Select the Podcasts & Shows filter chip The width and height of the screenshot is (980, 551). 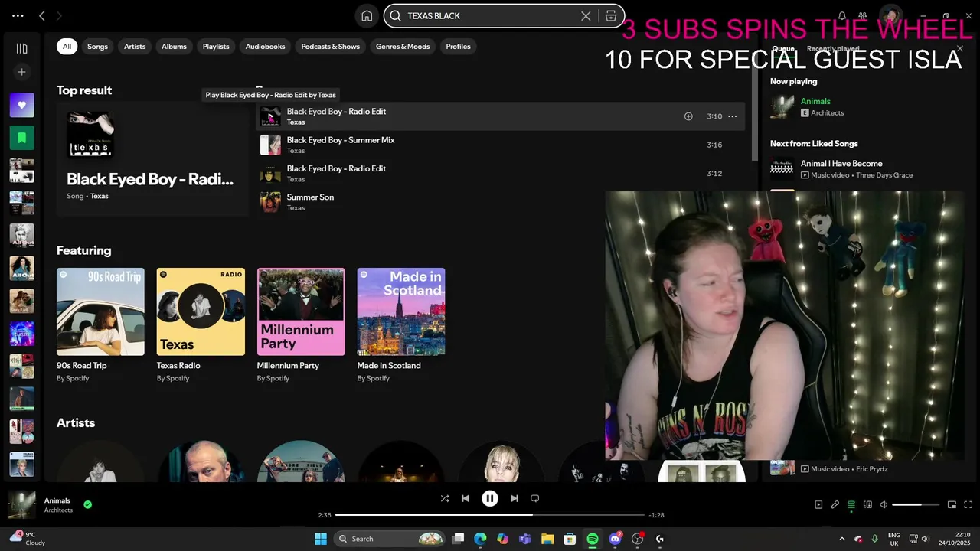[x=330, y=47]
